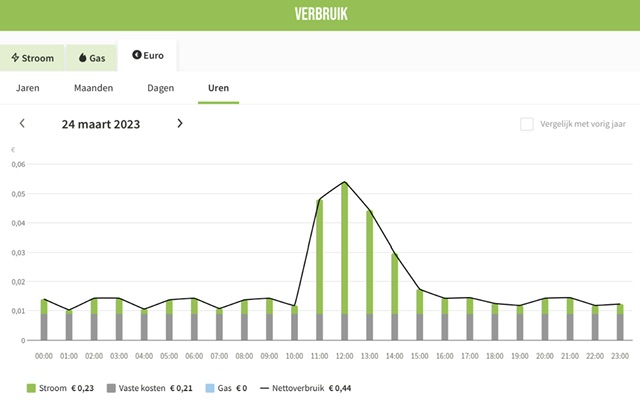Show usage by Uren

[x=218, y=88]
